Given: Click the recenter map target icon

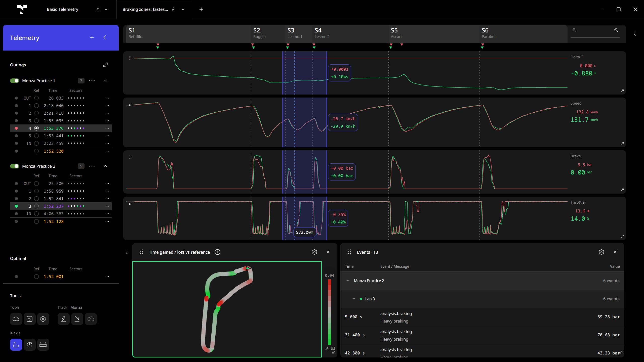Looking at the screenshot, I should (x=217, y=252).
